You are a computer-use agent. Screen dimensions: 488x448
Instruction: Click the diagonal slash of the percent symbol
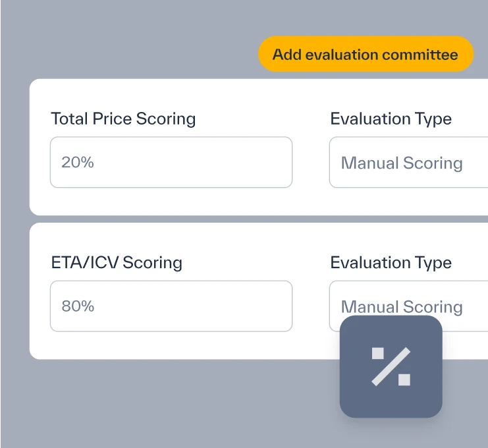391,367
